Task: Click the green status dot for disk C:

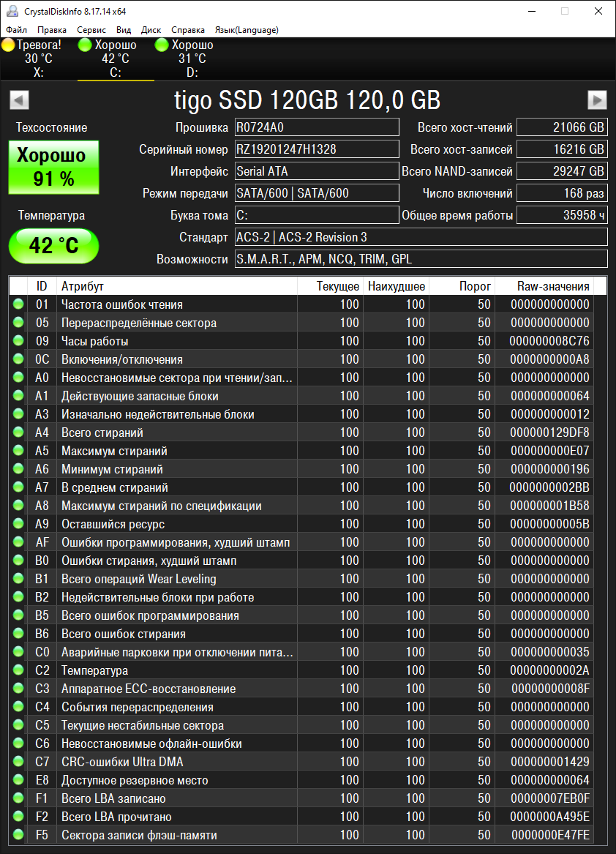Action: 85,45
